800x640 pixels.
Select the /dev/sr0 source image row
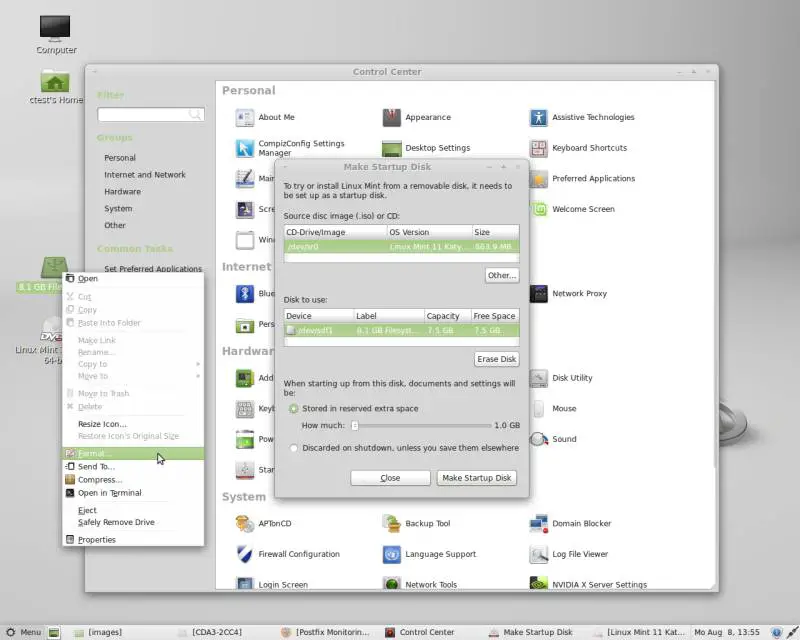(x=402, y=247)
